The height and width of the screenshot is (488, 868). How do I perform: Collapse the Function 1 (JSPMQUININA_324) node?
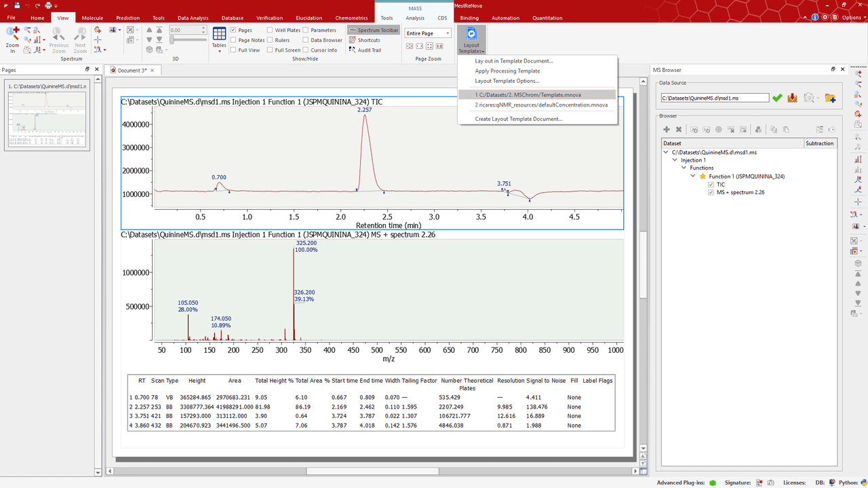pos(693,176)
